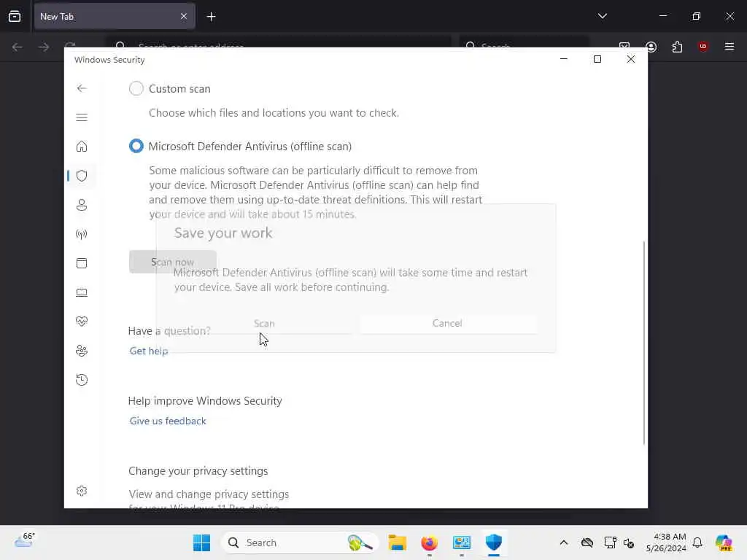
Task: Show hidden system tray icons
Action: click(x=564, y=542)
